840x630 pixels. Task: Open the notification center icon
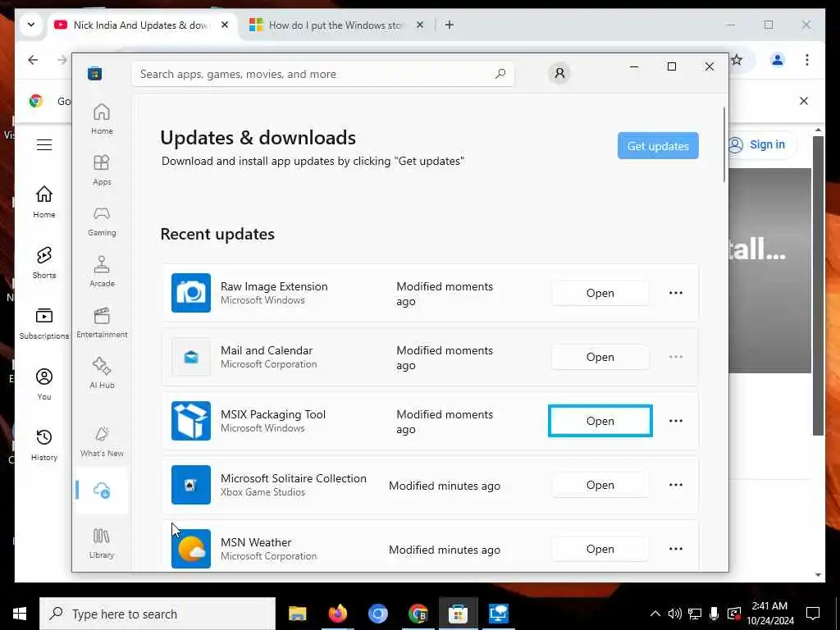tap(813, 614)
